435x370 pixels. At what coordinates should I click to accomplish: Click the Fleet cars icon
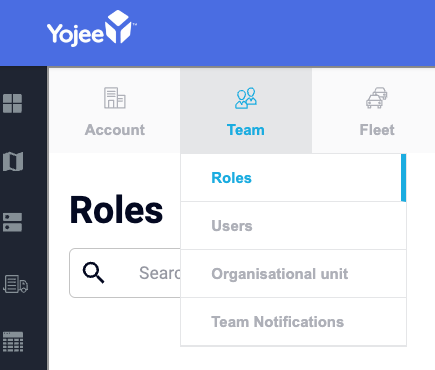[x=377, y=98]
